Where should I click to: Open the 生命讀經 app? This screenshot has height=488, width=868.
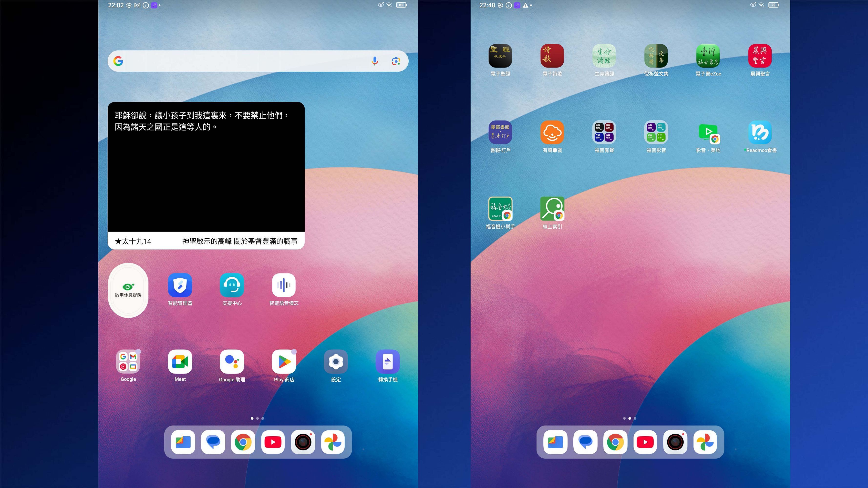pos(604,56)
